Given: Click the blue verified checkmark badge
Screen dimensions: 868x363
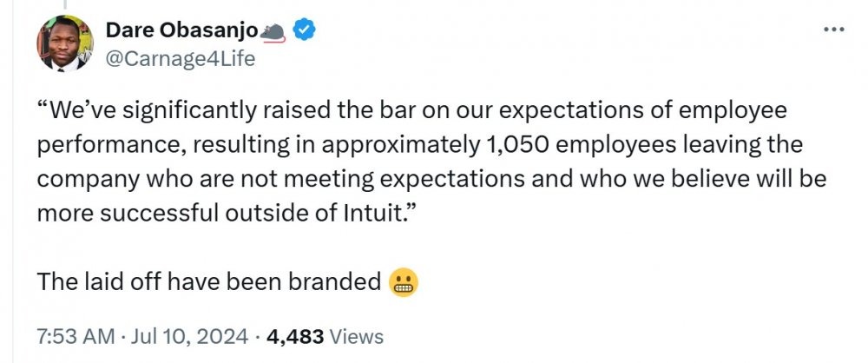Looking at the screenshot, I should 304,30.
